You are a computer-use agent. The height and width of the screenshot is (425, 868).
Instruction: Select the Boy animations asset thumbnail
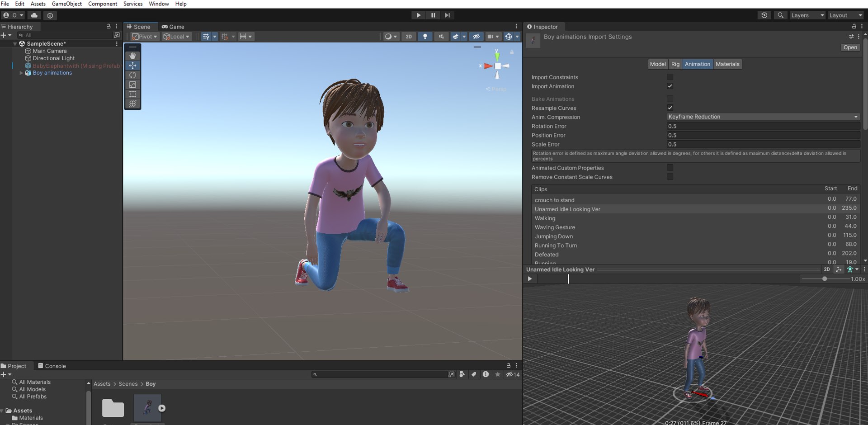[147, 408]
